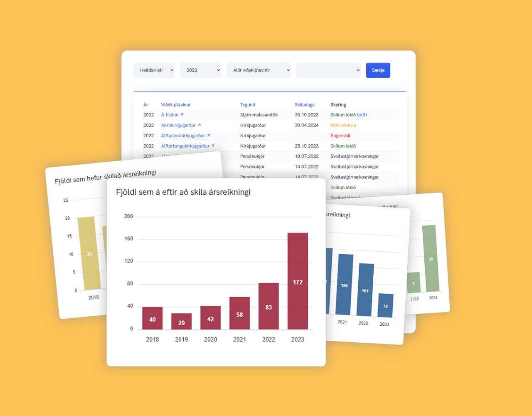Viewport: 532px width, 416px height.
Task: Click the green bar labeled 26
Action: [431, 258]
